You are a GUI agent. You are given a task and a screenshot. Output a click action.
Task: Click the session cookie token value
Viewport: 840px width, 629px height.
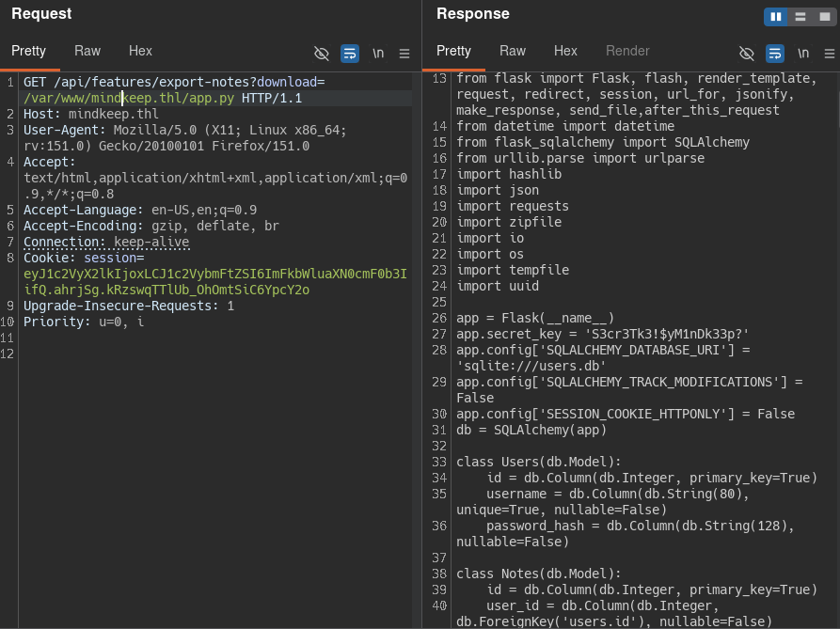point(214,281)
